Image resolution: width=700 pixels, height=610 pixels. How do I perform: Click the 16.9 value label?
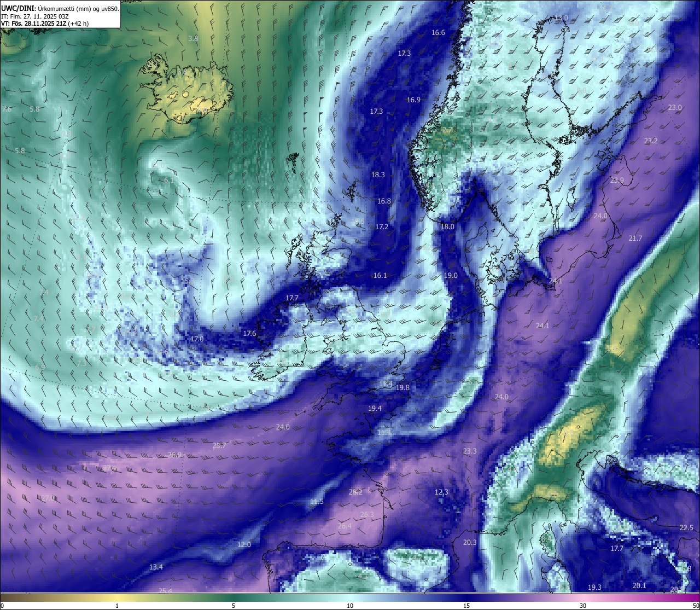coord(413,100)
